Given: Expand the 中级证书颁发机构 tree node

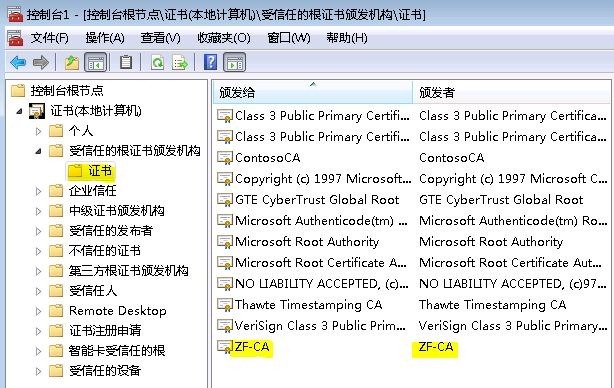Looking at the screenshot, I should pos(38,211).
